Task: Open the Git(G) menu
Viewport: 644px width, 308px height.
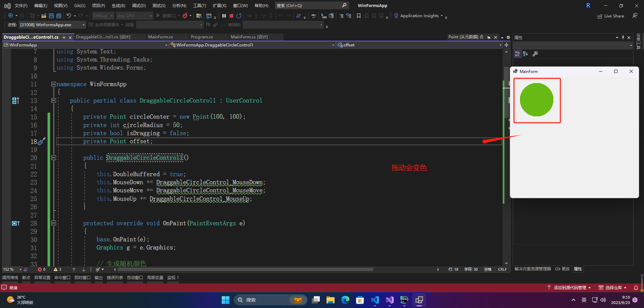Action: pyautogui.click(x=80, y=5)
